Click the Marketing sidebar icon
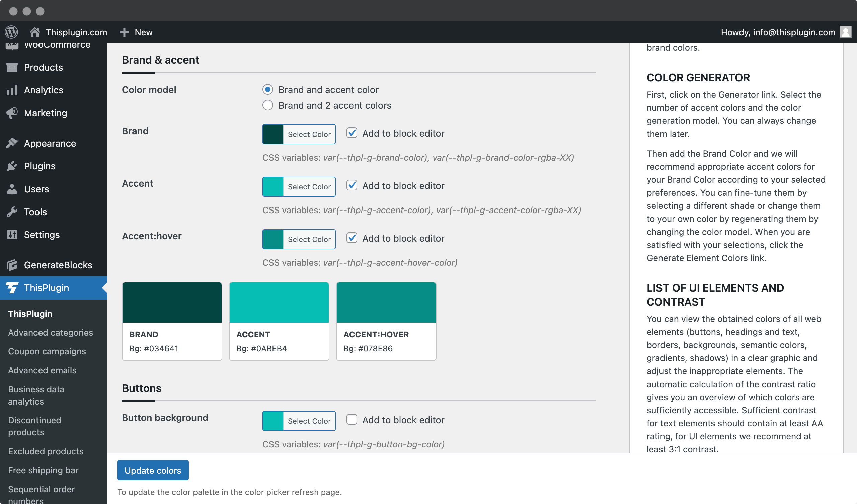 [12, 113]
